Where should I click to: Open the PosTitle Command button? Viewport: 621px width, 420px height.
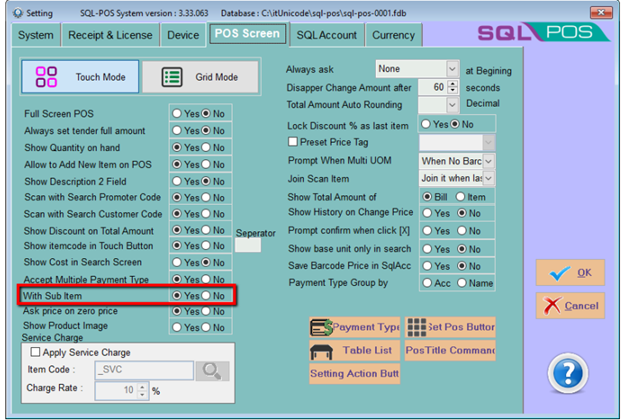point(449,351)
